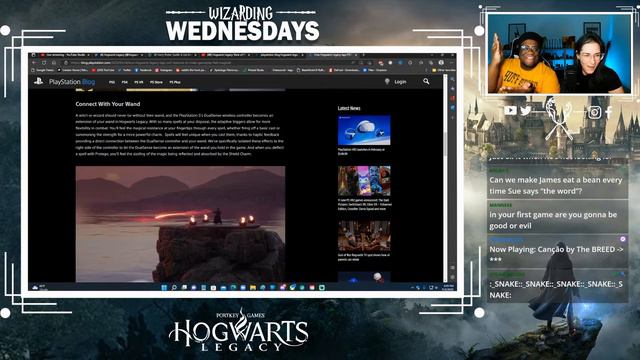Image resolution: width=640 pixels, height=360 pixels.
Task: Click chat message 'in your first game'
Action: coord(553,220)
